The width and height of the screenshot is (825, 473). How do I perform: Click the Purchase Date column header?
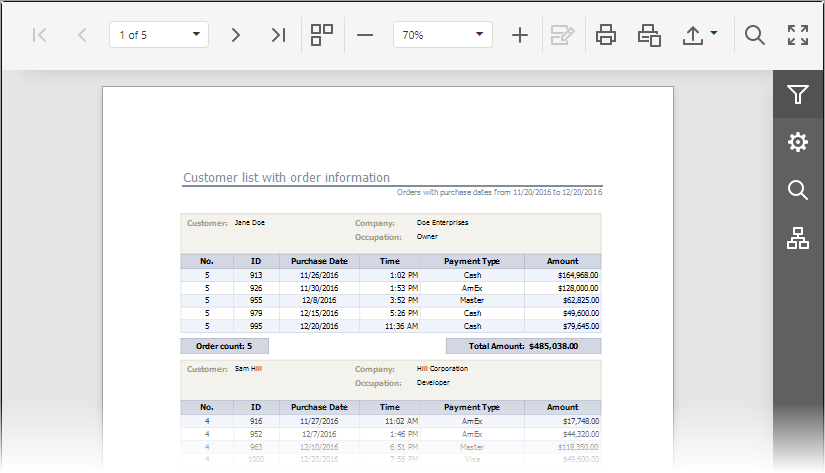[x=319, y=261]
